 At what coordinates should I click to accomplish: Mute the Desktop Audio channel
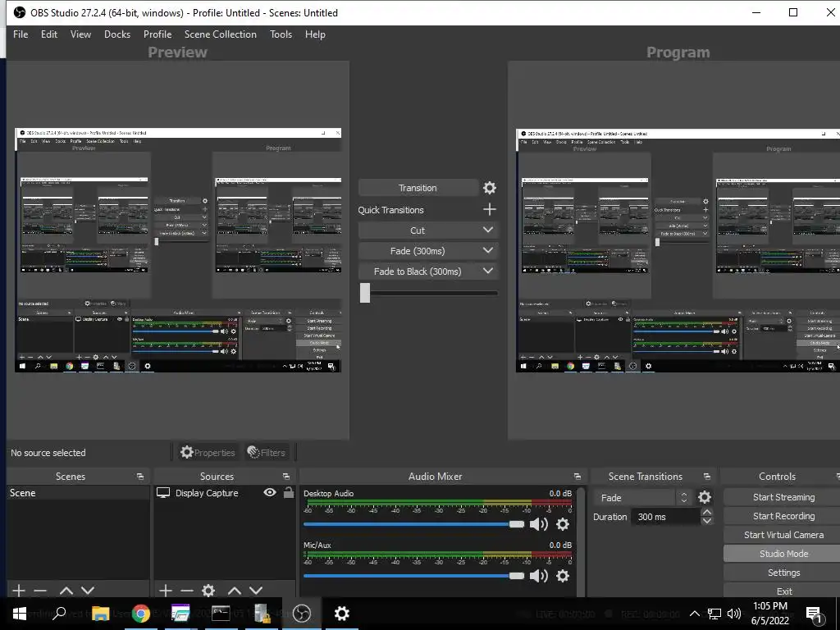coord(538,524)
